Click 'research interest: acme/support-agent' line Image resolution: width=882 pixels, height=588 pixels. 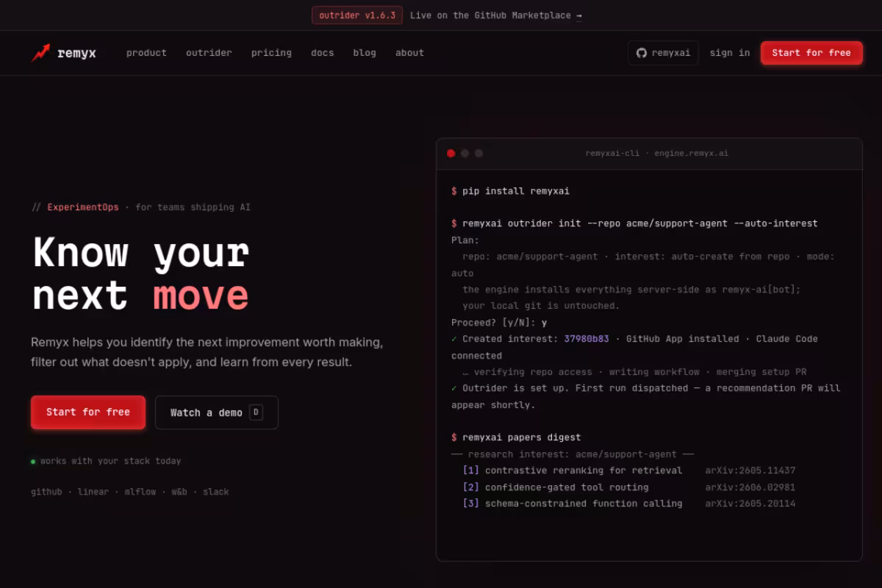pos(573,454)
